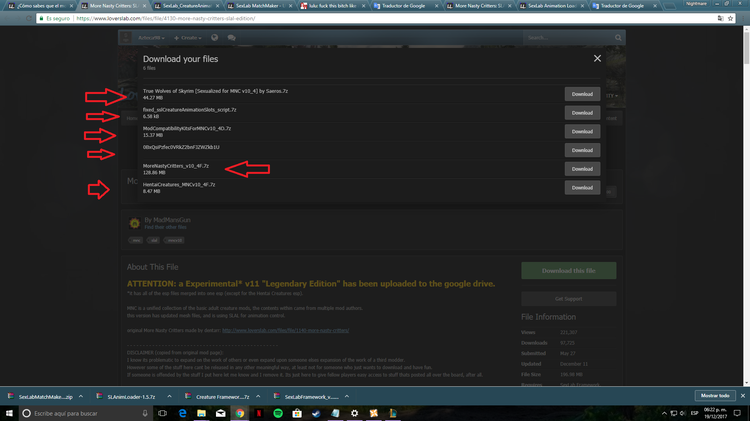Open the original More Nasty Critters link

point(286,330)
